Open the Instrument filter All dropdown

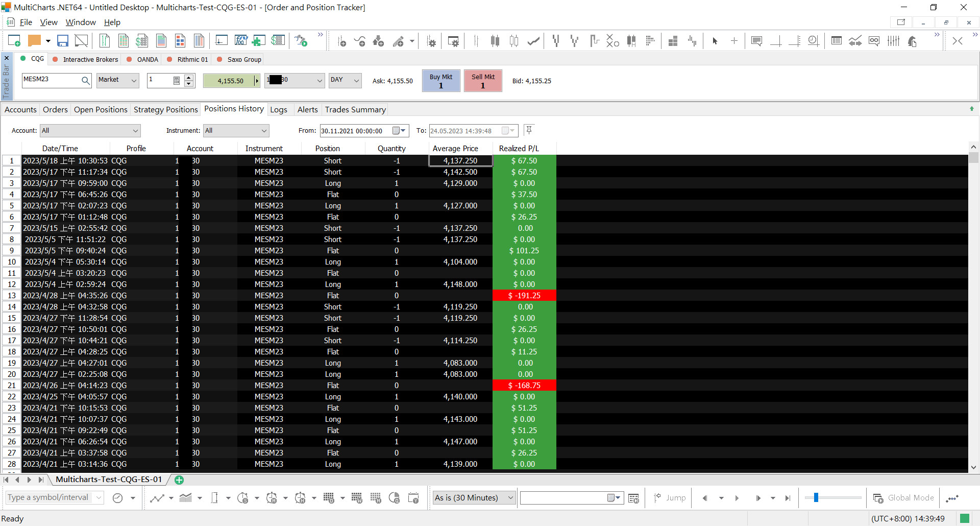coord(236,130)
